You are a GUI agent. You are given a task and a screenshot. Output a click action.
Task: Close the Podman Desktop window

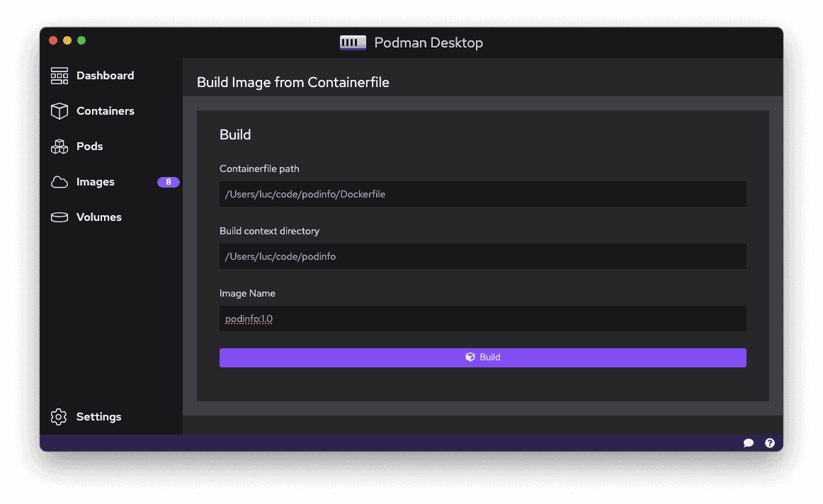53,40
